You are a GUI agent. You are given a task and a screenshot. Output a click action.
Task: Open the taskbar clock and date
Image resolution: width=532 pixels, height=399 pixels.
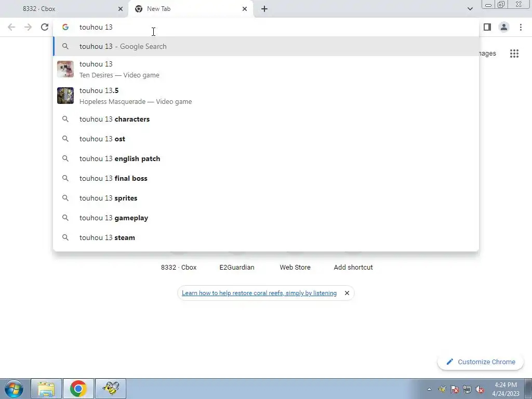[x=506, y=389]
